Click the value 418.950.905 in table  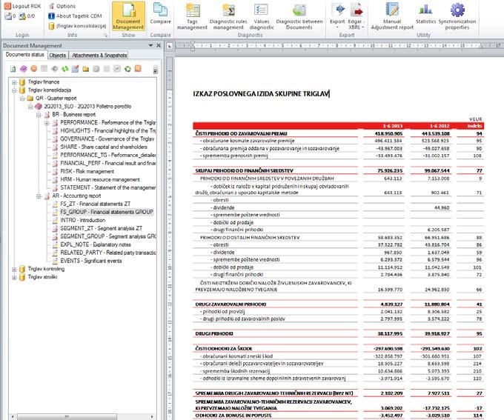click(388, 133)
